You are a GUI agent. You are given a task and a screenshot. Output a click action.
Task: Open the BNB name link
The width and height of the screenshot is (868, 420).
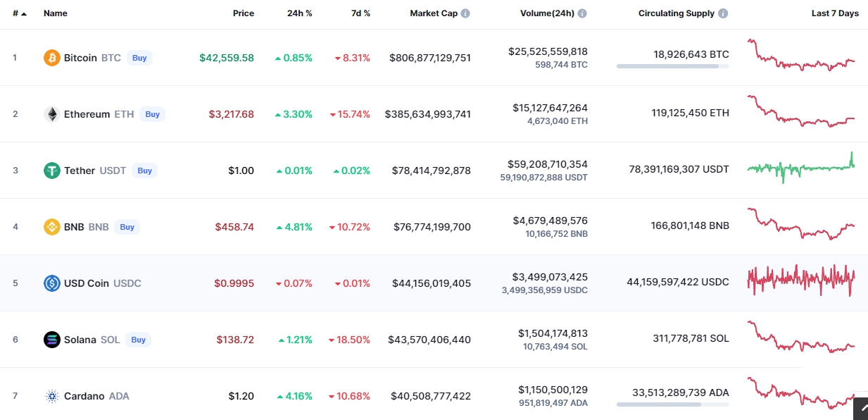(74, 227)
